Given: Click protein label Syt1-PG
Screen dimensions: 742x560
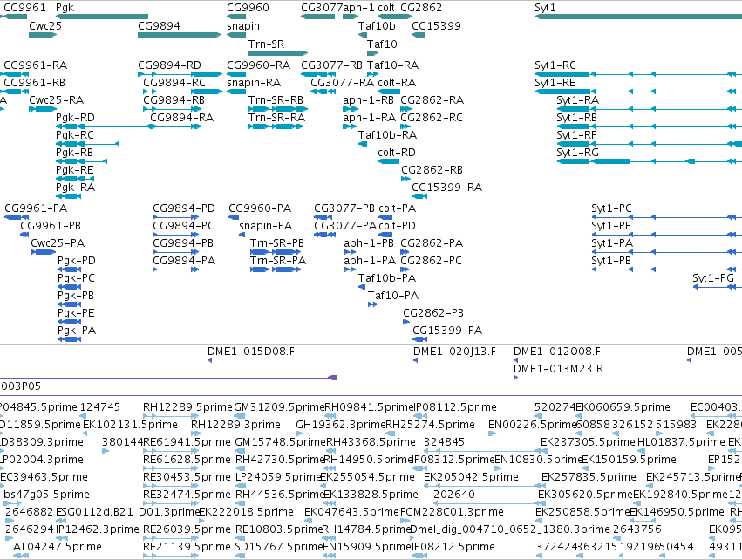Looking at the screenshot, I should pos(713,278).
